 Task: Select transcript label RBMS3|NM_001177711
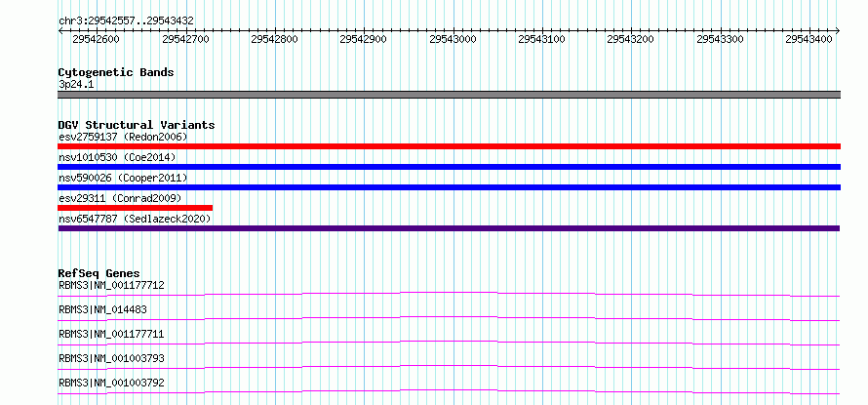111,334
